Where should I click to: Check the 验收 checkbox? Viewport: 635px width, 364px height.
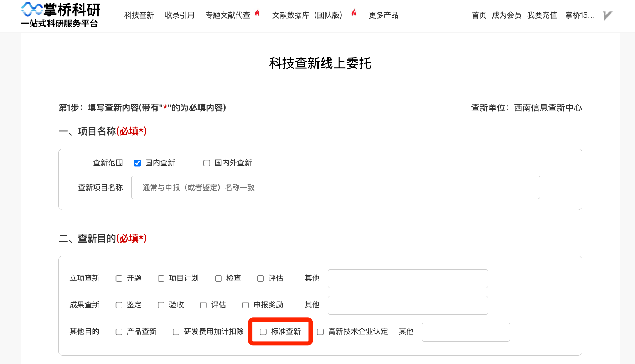coord(161,305)
